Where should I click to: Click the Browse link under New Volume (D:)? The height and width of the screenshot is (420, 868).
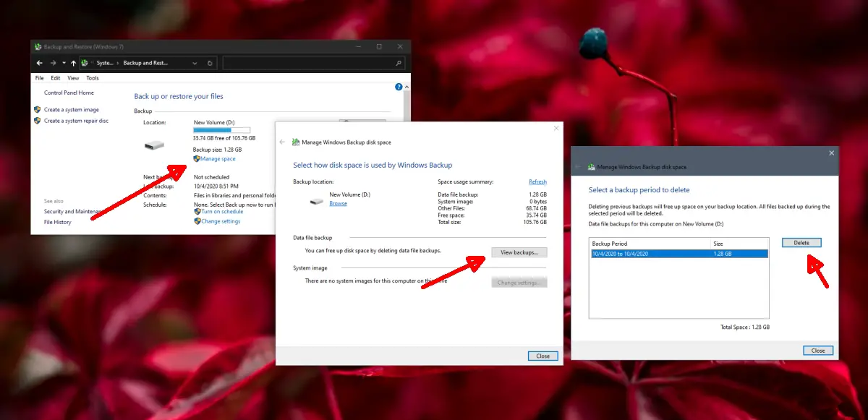coord(338,203)
